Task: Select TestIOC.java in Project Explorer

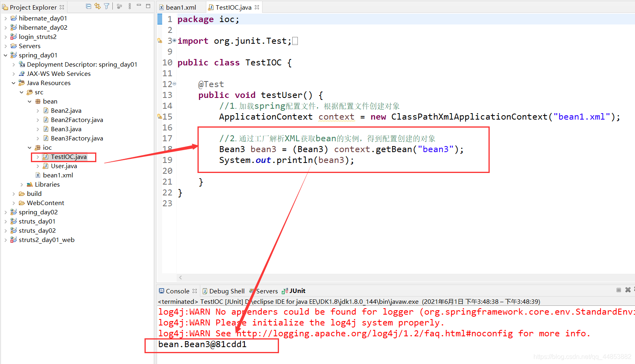Action: coord(69,157)
